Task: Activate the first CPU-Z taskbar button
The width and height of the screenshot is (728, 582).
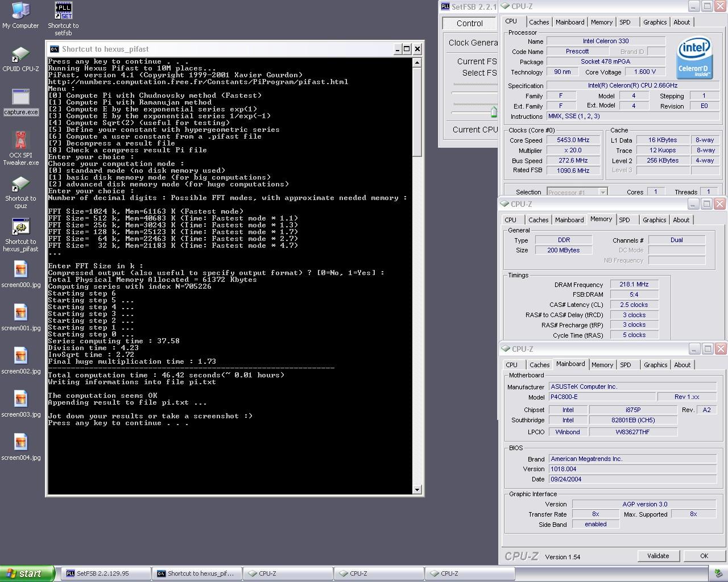Action: click(x=288, y=573)
